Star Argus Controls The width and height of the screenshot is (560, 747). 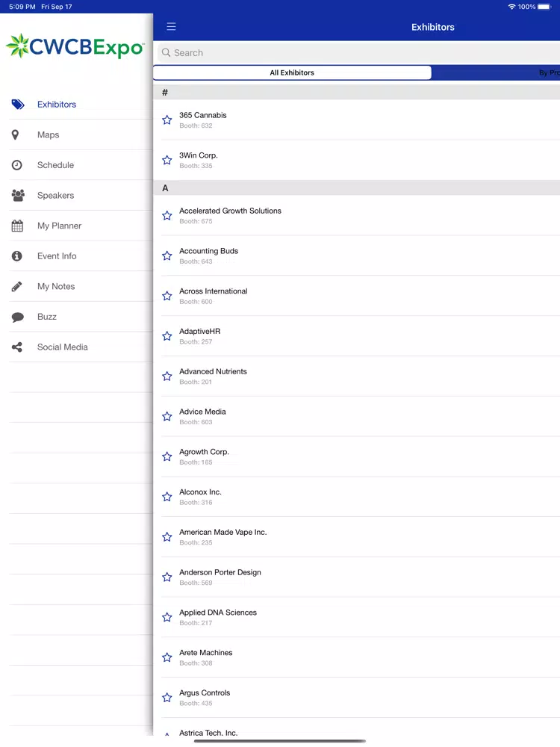[167, 698]
